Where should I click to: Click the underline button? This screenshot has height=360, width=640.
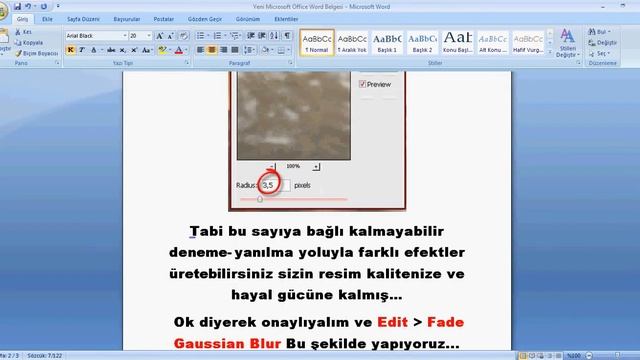click(x=93, y=50)
